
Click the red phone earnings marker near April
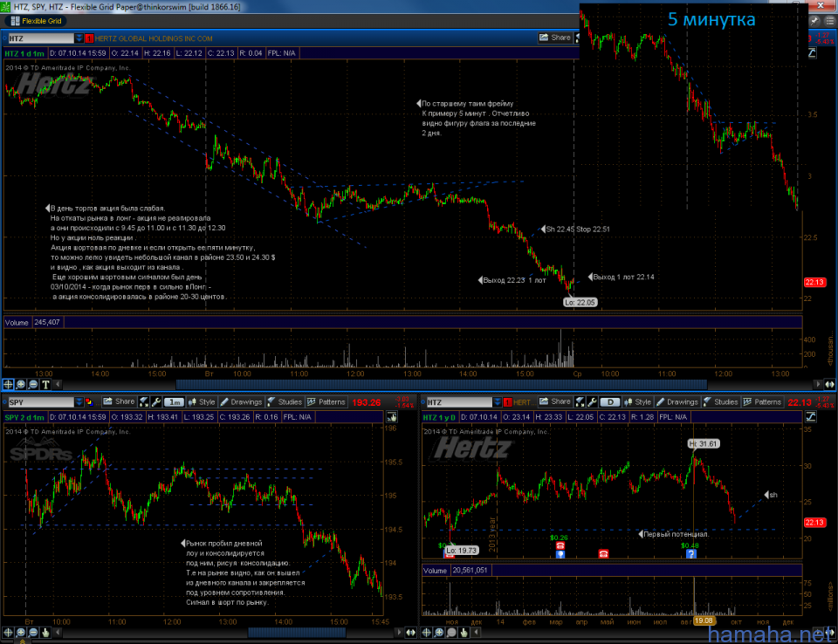[x=603, y=553]
